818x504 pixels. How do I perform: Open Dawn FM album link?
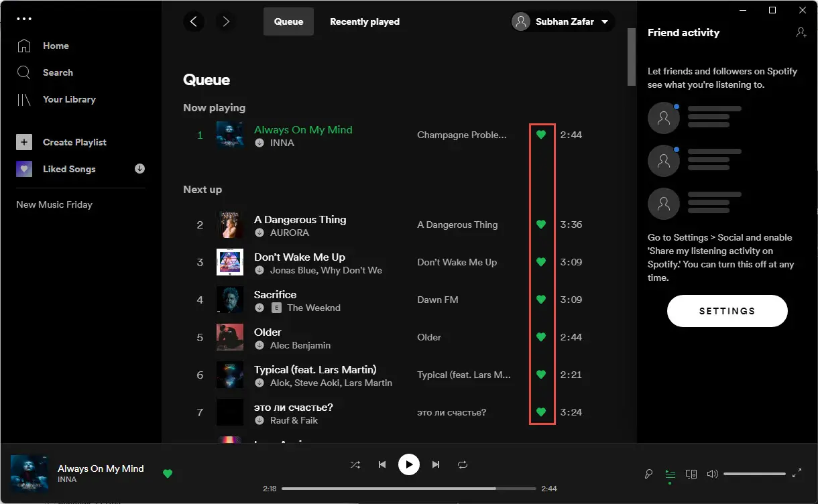coord(438,300)
